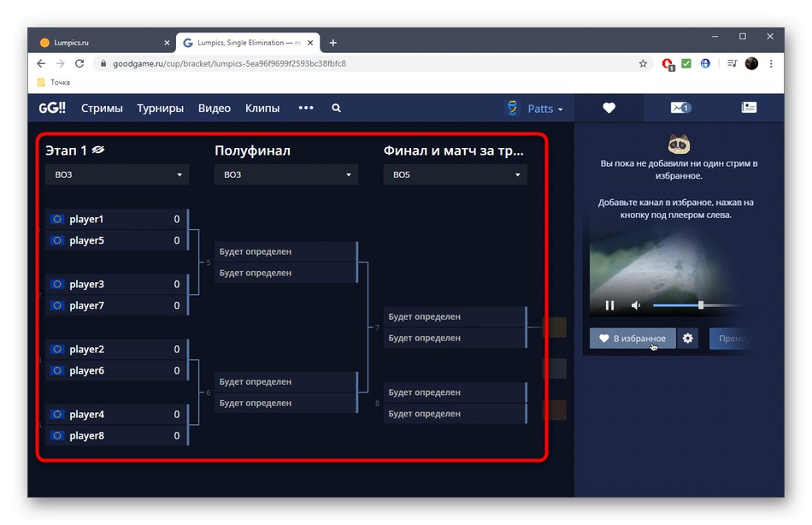812x525 pixels.
Task: Click the site lock icon in address bar
Action: coord(103,63)
